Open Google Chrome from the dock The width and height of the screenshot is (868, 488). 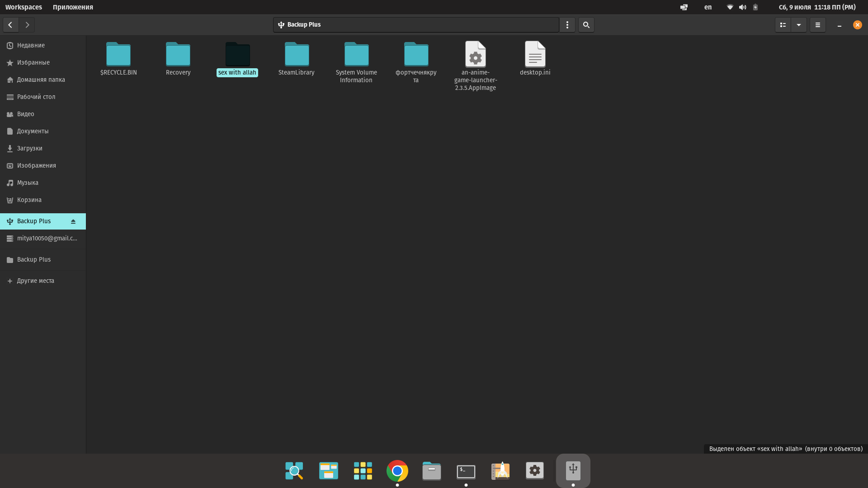point(397,470)
